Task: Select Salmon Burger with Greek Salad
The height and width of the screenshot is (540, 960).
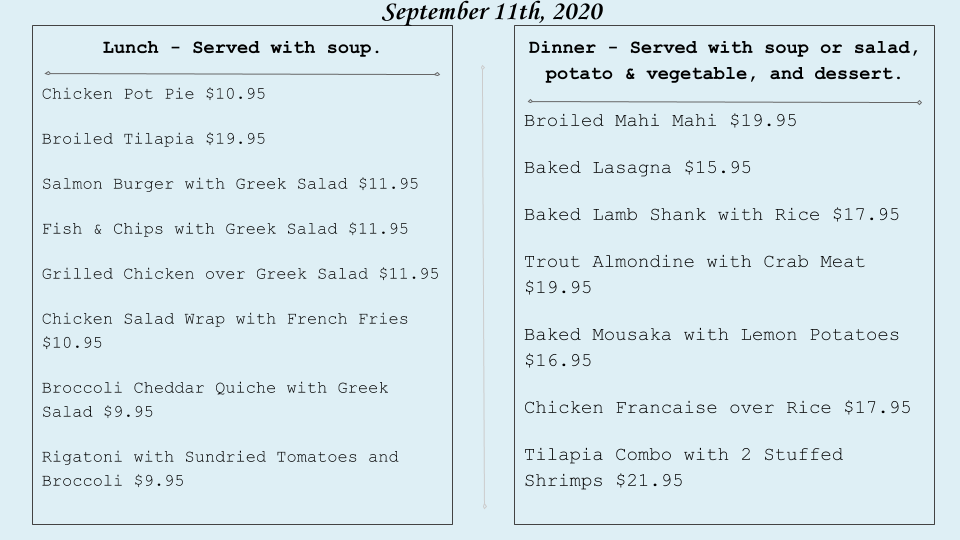Action: pyautogui.click(x=230, y=184)
